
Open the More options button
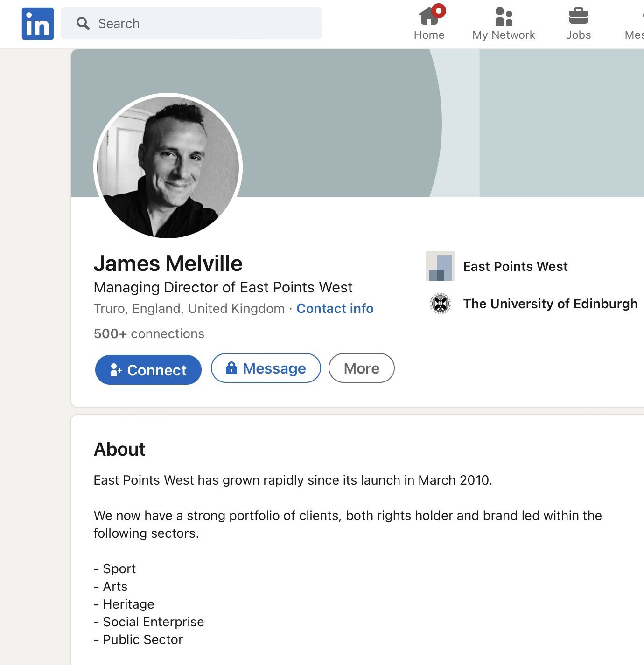pos(362,368)
